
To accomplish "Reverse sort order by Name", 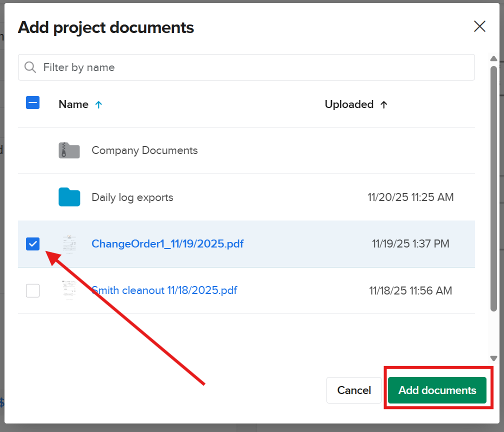I will pyautogui.click(x=99, y=104).
